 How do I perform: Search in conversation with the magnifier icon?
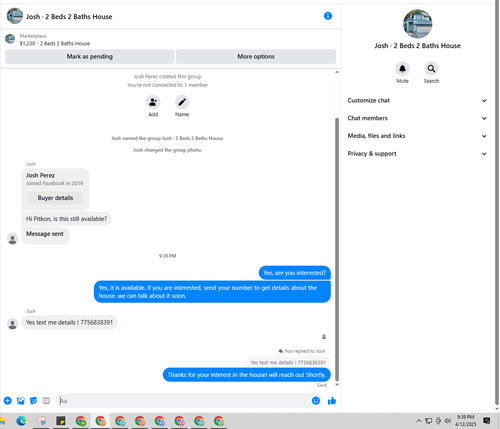431,69
